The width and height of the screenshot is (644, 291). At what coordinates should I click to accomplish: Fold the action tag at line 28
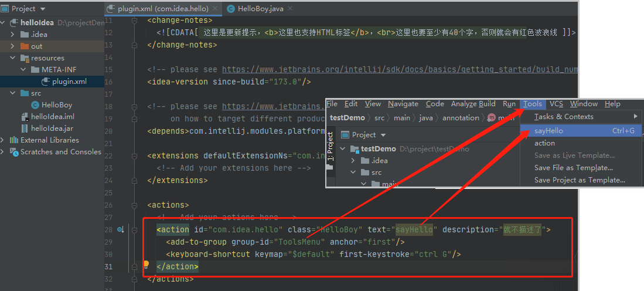pyautogui.click(x=134, y=230)
